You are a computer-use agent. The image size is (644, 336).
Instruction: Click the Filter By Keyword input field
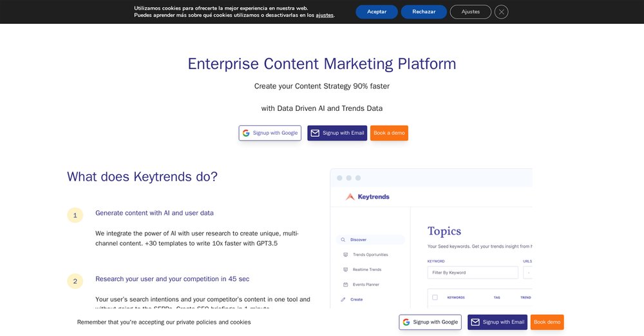473,272
